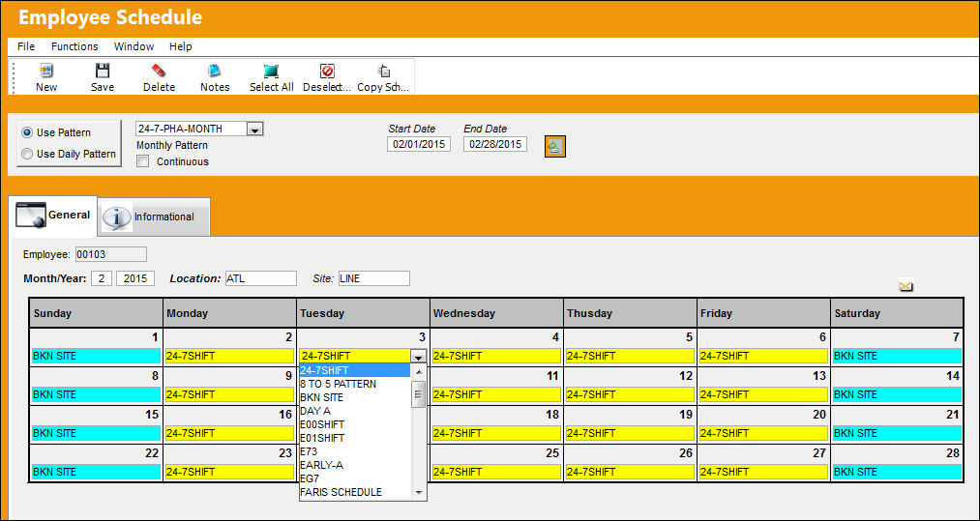This screenshot has height=521, width=980.
Task: Select 24-7SHIFT on Monday 2
Action: [x=229, y=356]
